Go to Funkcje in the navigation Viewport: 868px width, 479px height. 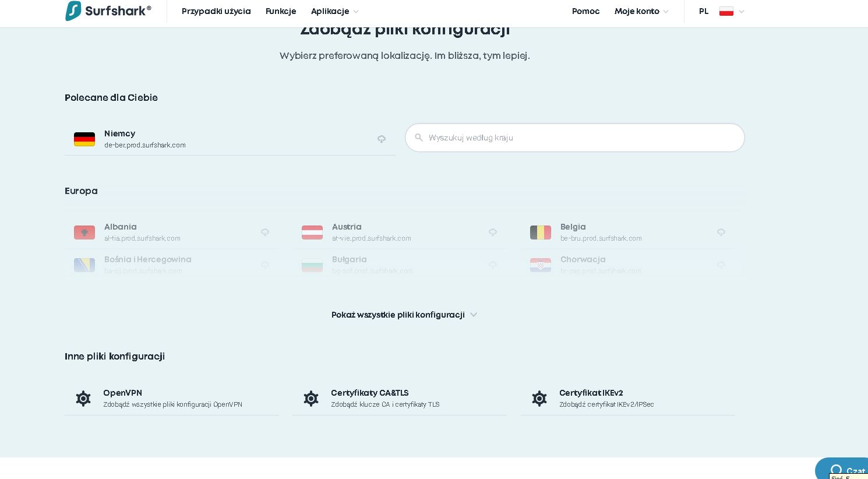tap(281, 12)
